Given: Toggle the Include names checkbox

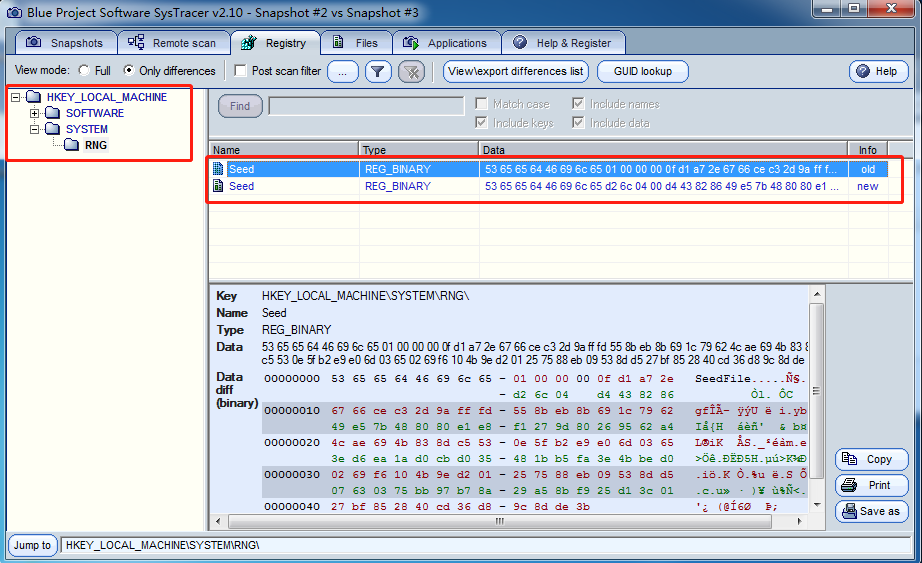Looking at the screenshot, I should coord(579,104).
